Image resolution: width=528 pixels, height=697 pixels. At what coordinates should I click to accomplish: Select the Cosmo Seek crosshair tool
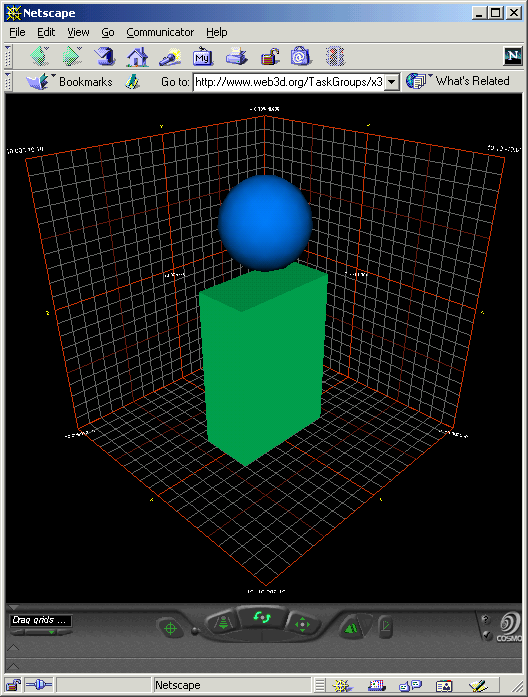171,628
